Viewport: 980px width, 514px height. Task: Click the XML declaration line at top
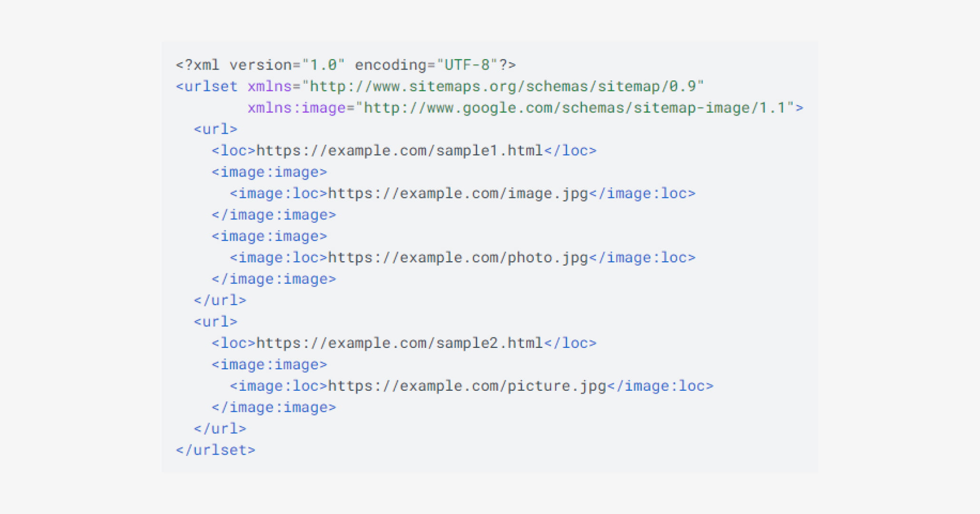[345, 65]
